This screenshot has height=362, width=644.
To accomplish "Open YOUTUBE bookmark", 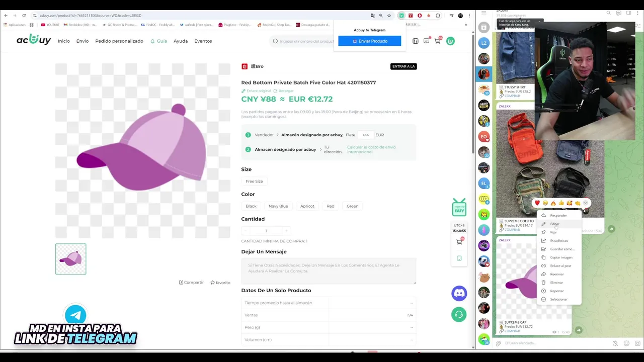I will [50, 25].
